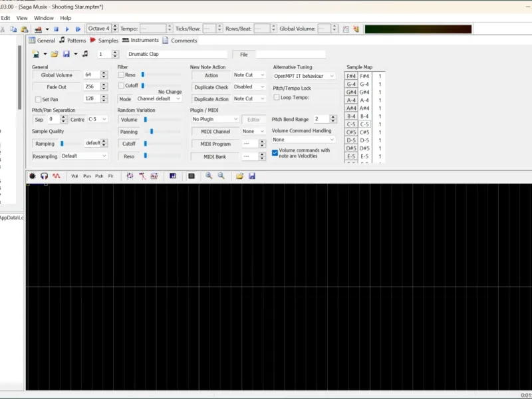
Task: Open the Window menu
Action: click(44, 18)
